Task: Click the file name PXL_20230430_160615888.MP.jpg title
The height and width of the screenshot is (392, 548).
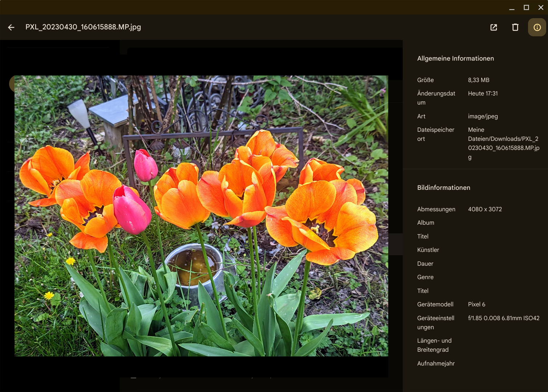Action: pyautogui.click(x=83, y=27)
